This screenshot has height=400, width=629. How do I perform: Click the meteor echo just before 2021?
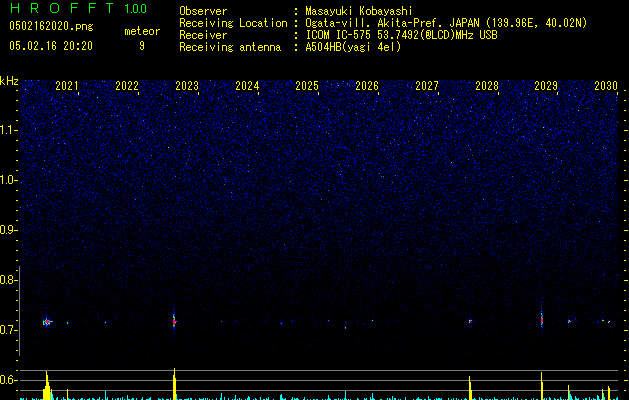(47, 322)
